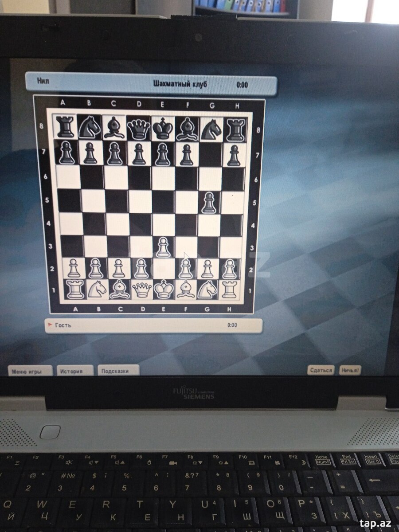Select the black pawn on a7
This screenshot has width=399, height=532.
point(66,153)
